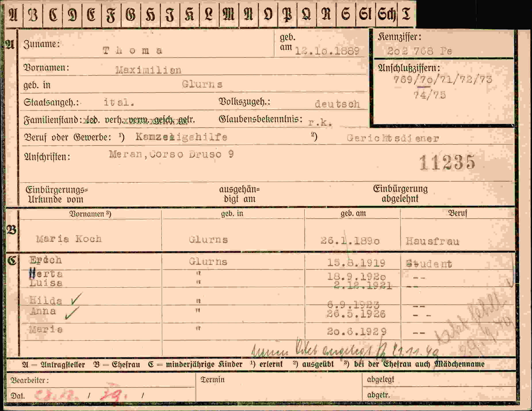Viewport: 532px width, 411px height.
Task: Click the Volkszugeh. value 'deutsch'
Action: 337,104
